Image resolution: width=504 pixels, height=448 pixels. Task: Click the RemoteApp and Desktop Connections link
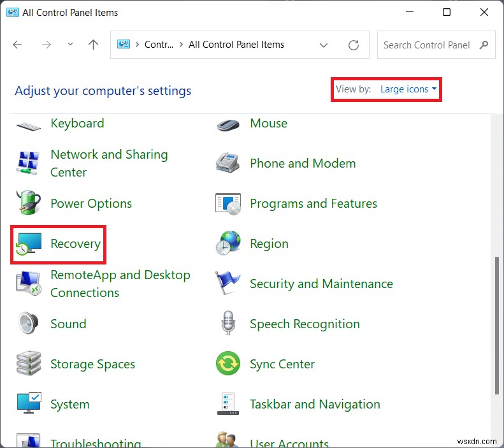point(120,284)
